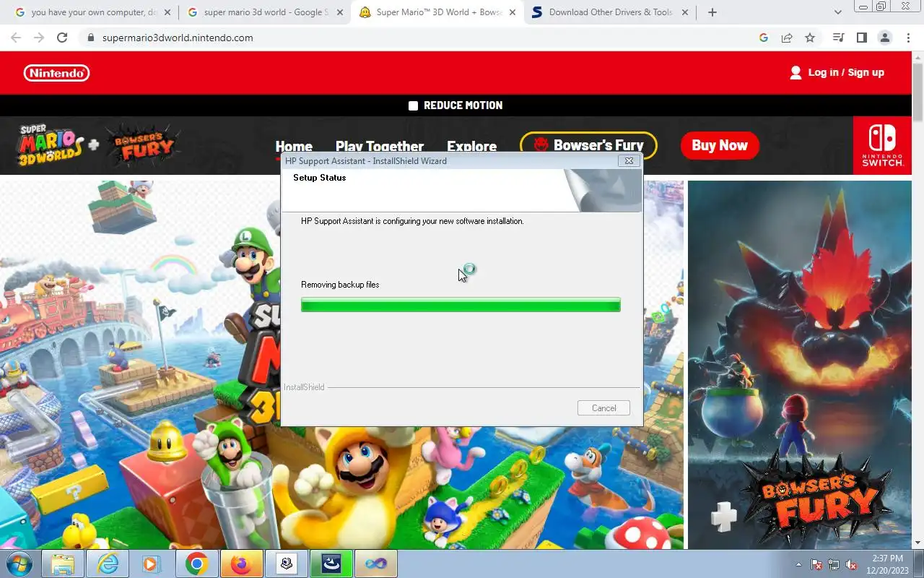Open Windows Explorer from the taskbar
Screen dimensions: 924x578
pos(63,564)
